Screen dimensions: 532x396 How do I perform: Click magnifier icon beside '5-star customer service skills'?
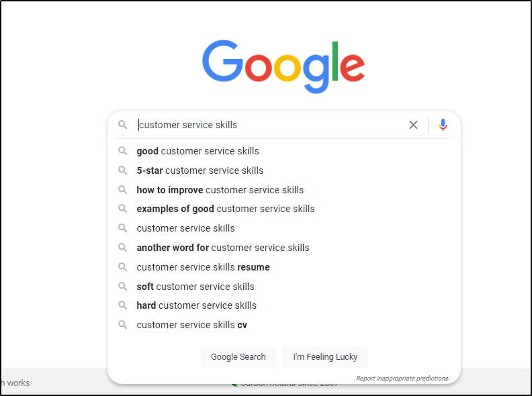coord(122,170)
